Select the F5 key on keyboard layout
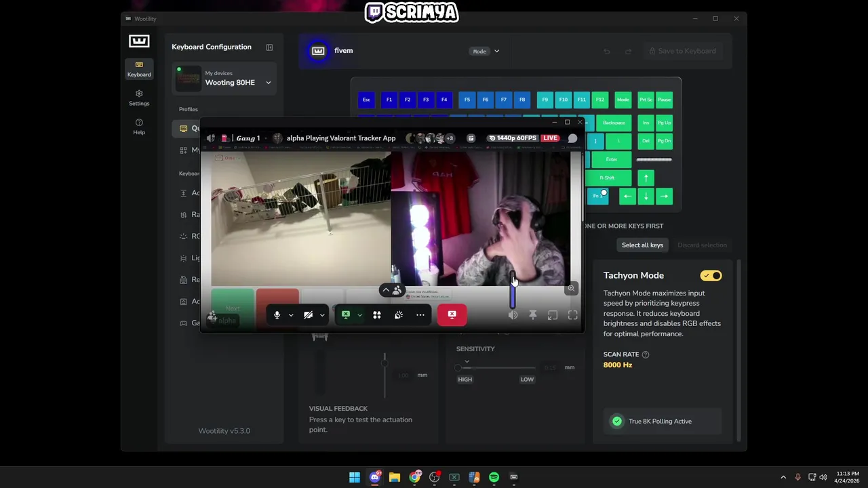This screenshot has height=488, width=868. tap(467, 100)
